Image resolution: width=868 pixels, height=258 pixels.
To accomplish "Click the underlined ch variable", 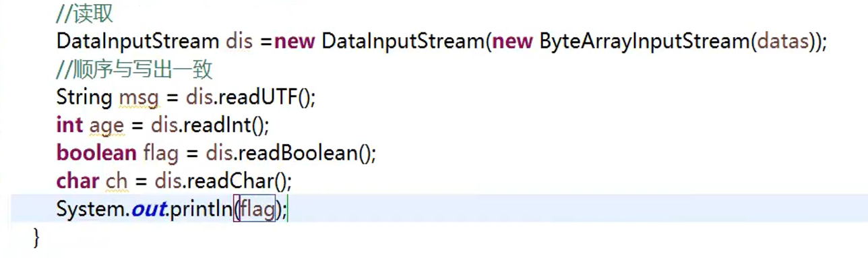I will pyautogui.click(x=117, y=181).
